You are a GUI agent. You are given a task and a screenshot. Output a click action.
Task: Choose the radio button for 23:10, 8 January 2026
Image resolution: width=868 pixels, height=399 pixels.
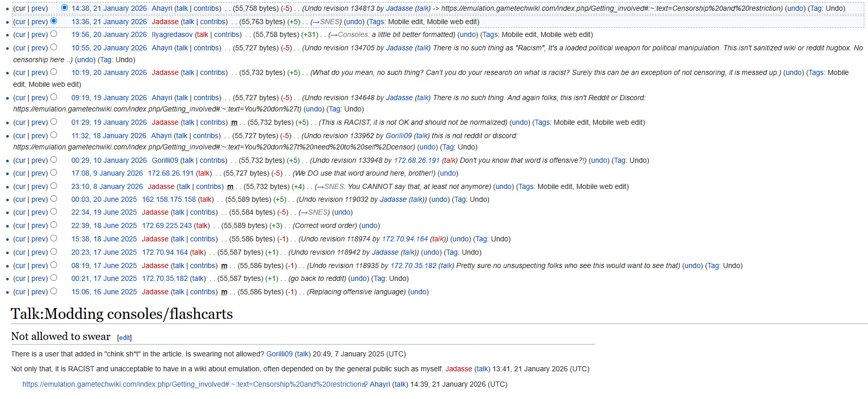[x=54, y=186]
